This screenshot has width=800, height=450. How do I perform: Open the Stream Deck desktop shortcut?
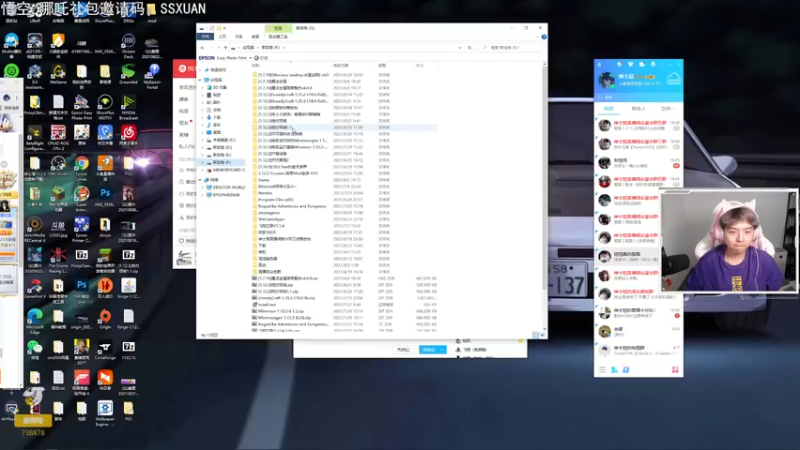[128, 44]
